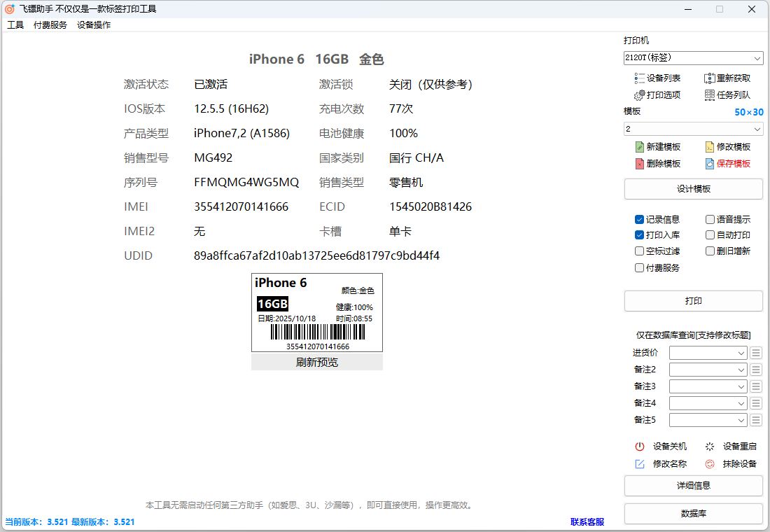Image resolution: width=770 pixels, height=532 pixels.
Task: Enable the 自动打印 checkbox
Action: [x=710, y=235]
